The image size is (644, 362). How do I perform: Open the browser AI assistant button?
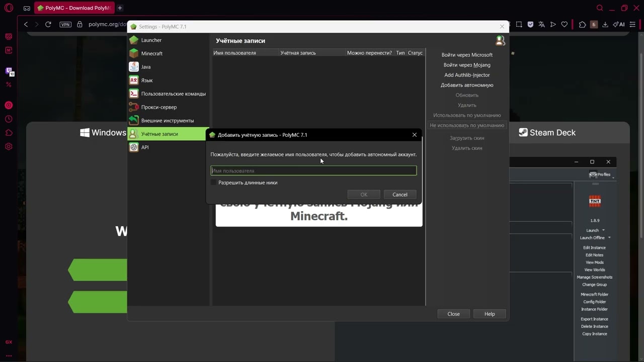click(x=619, y=24)
